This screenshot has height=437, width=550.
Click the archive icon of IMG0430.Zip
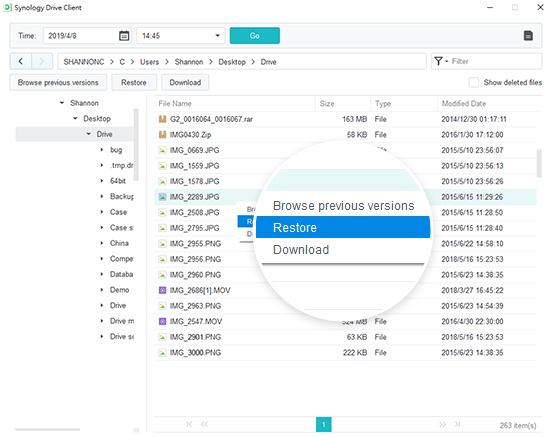162,135
